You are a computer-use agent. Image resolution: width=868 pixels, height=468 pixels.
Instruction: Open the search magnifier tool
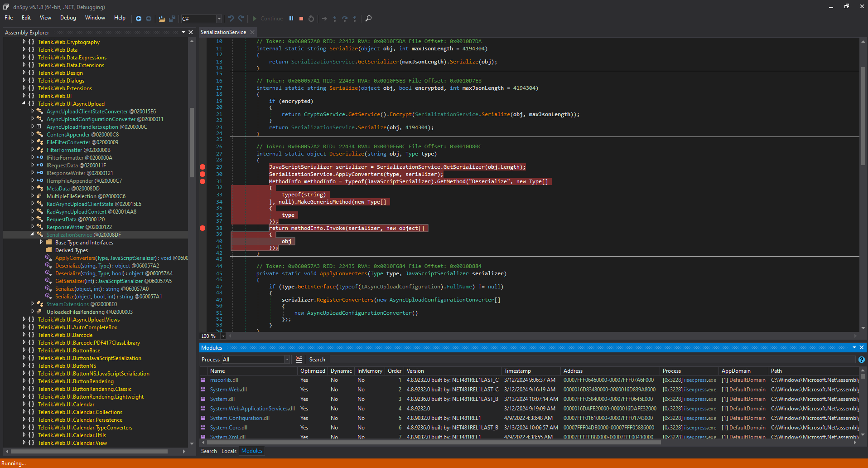[368, 19]
